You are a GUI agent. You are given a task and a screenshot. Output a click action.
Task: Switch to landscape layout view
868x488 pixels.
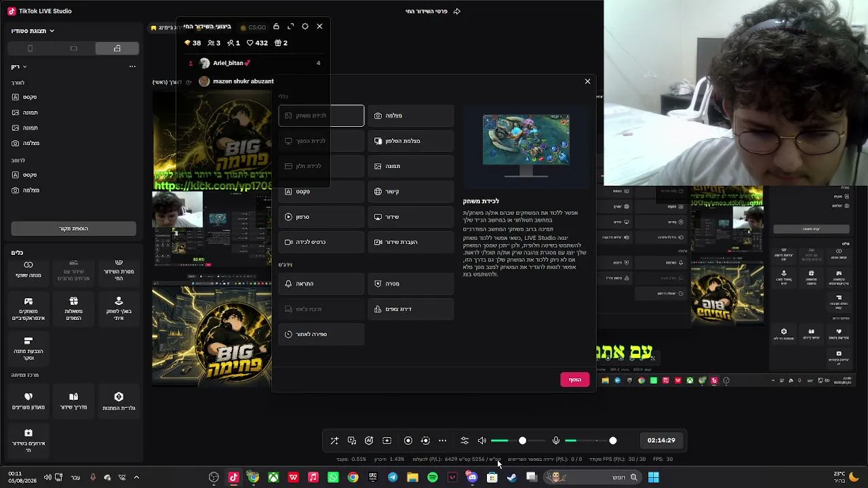point(73,49)
